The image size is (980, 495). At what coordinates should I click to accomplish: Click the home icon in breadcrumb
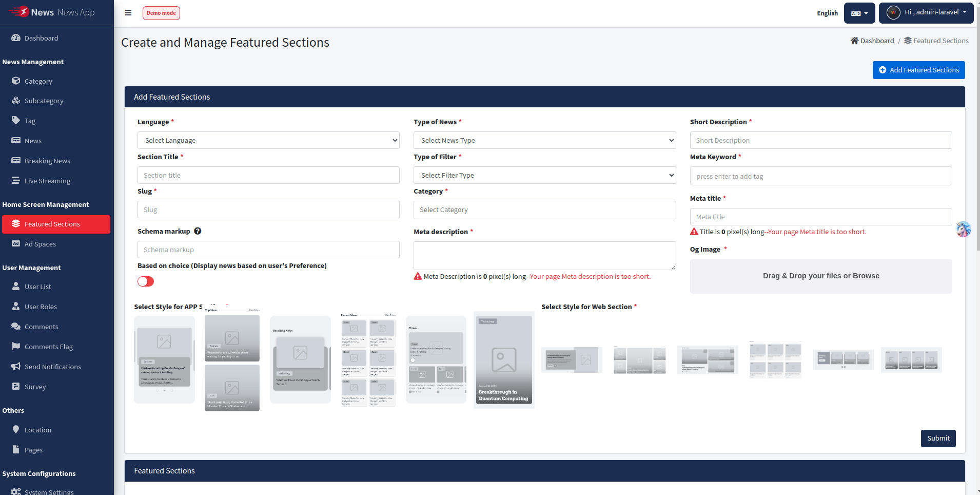pyautogui.click(x=854, y=41)
